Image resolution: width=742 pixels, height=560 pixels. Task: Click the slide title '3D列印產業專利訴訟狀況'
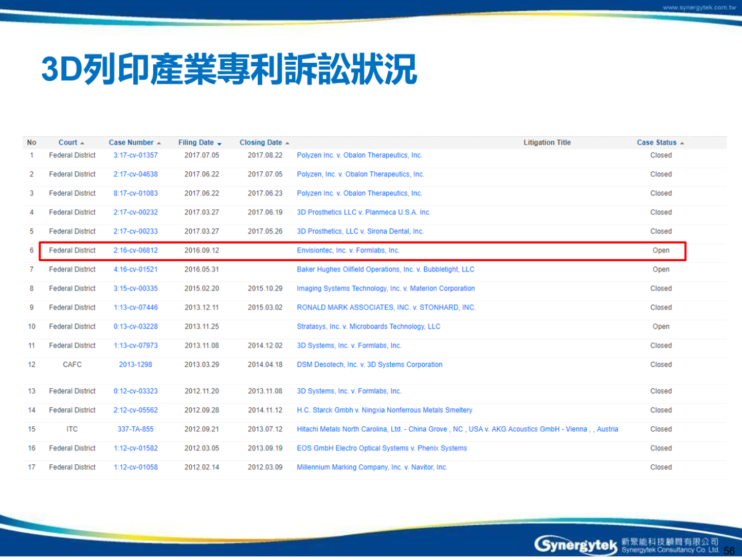click(229, 69)
